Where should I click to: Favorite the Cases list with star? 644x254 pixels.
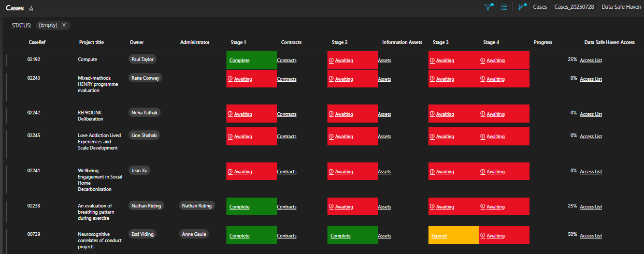[31, 9]
